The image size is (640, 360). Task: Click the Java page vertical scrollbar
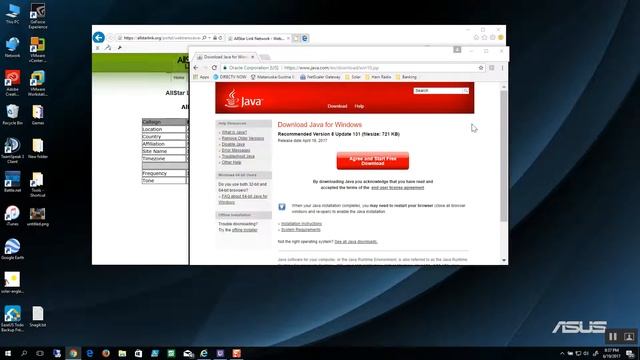click(x=504, y=155)
